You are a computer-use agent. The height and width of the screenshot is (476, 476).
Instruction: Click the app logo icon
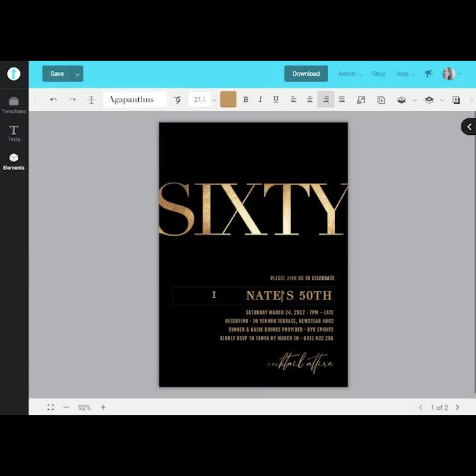click(x=14, y=74)
